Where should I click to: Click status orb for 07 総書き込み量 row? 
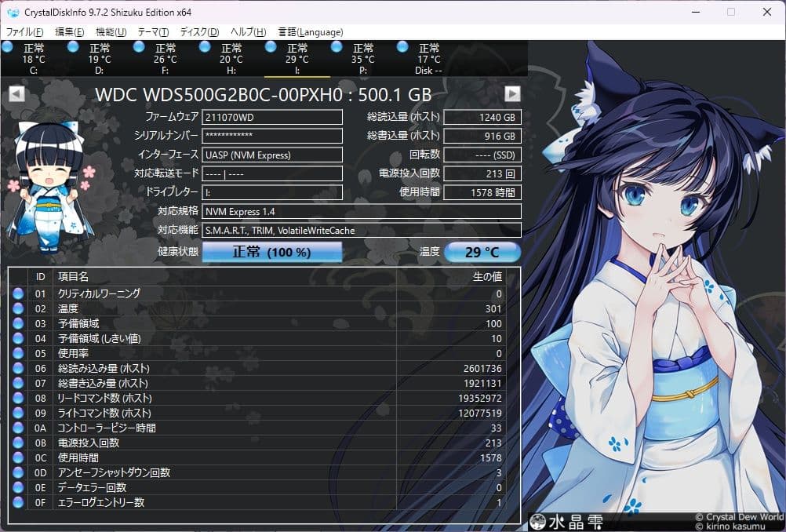pos(18,383)
